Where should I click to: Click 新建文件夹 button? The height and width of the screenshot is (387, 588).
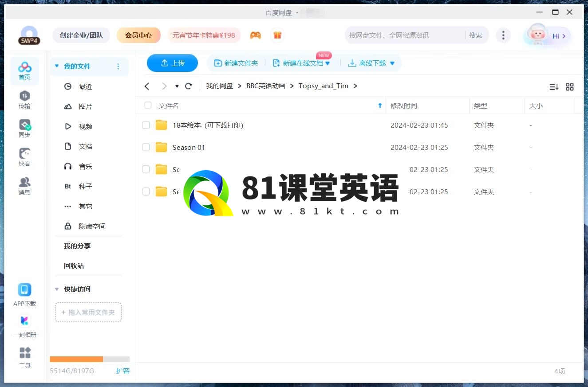(236, 63)
